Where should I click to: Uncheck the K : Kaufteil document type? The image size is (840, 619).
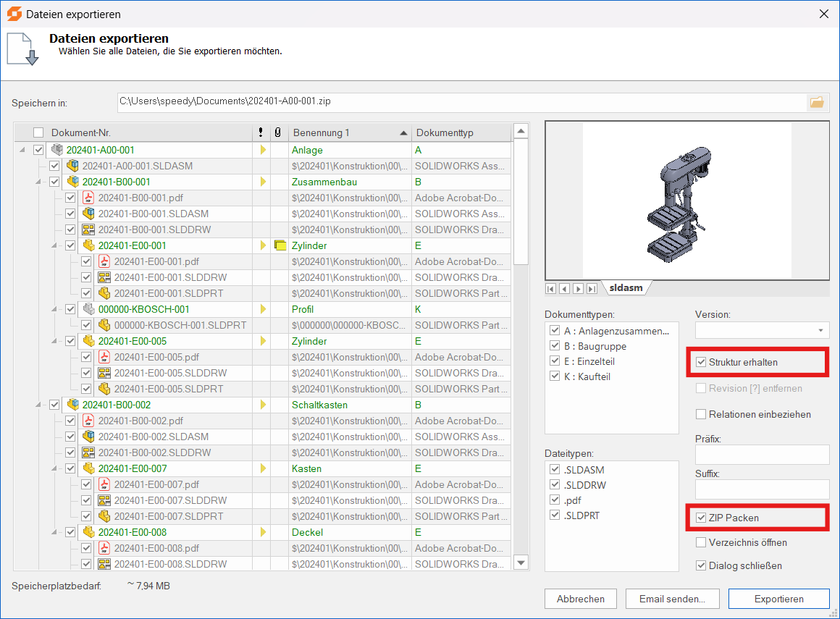coord(555,376)
